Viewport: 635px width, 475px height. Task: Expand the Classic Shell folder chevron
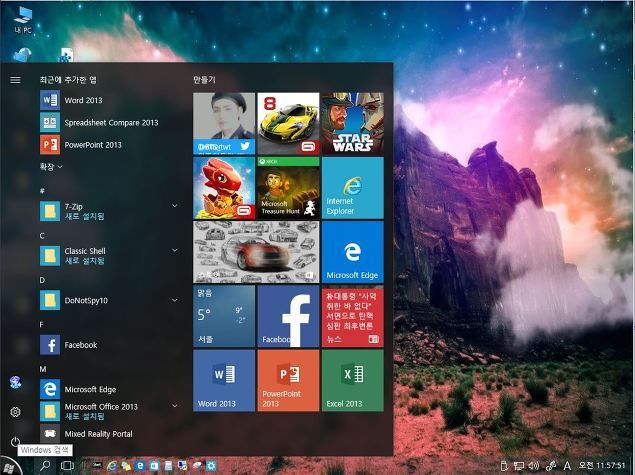tap(175, 250)
